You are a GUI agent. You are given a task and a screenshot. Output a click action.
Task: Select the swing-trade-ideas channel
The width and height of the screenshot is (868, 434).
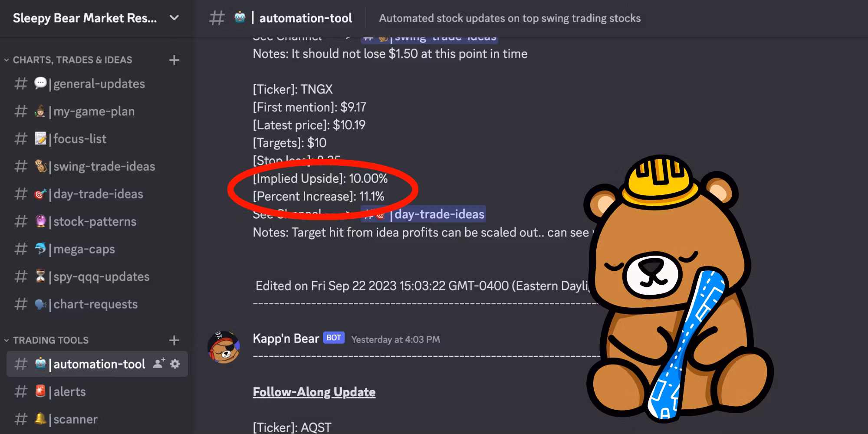coord(97,167)
